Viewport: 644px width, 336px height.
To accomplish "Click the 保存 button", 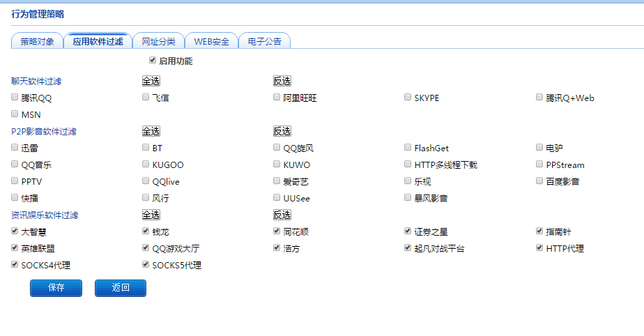I will pos(56,288).
